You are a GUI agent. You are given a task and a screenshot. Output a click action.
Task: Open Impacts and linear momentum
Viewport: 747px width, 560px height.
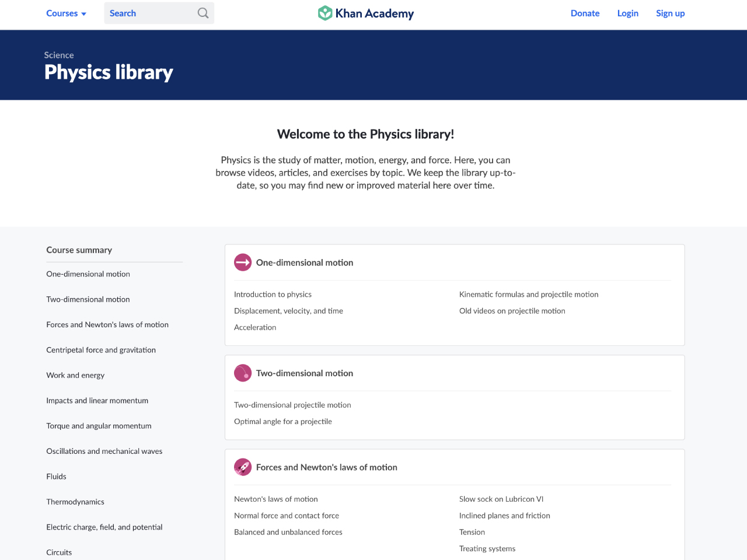97,400
